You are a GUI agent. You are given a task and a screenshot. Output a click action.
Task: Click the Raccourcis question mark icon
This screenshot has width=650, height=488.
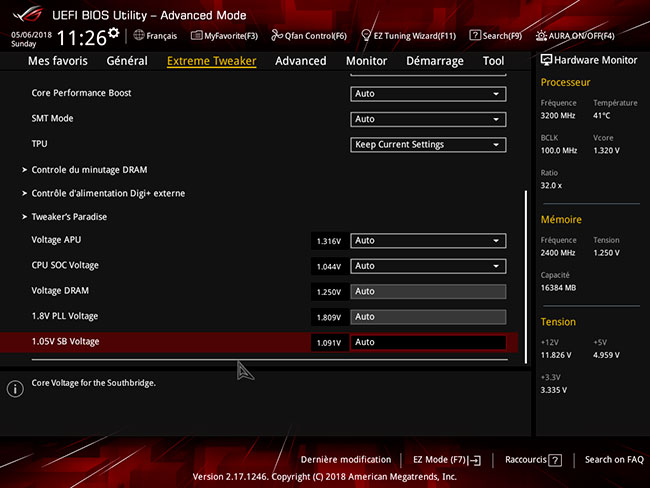coord(555,460)
